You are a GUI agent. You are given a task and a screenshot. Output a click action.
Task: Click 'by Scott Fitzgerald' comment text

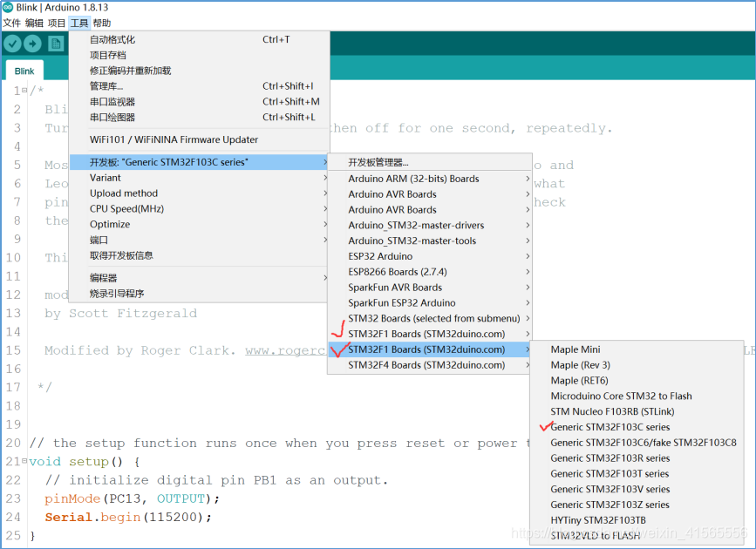[x=121, y=314]
